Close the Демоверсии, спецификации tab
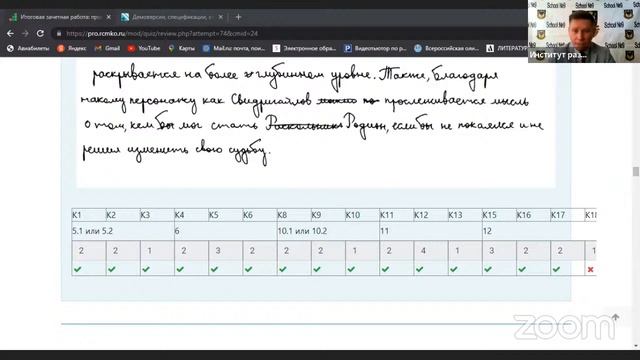Screen dimensions: 640x360 click(x=221, y=17)
